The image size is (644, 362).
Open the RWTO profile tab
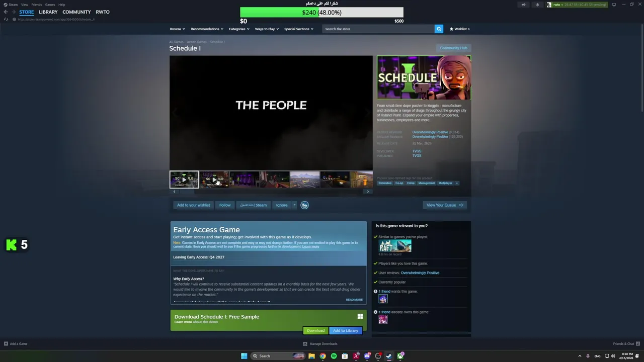[103, 12]
